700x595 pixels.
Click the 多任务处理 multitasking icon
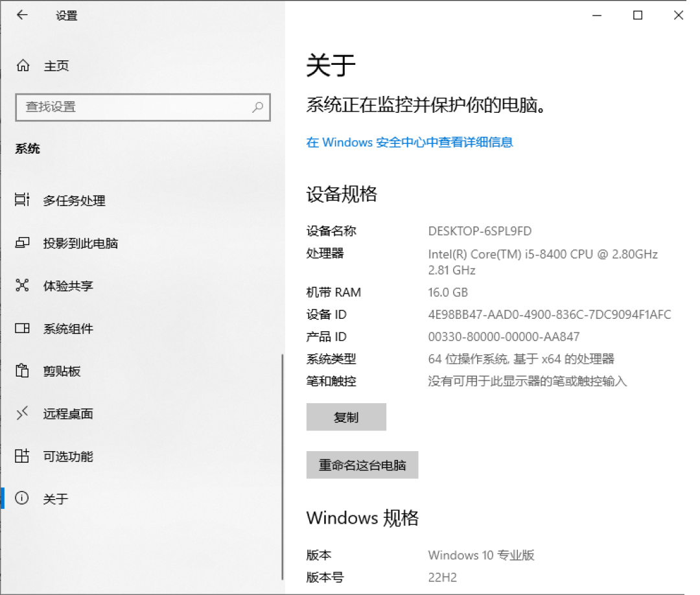point(22,200)
